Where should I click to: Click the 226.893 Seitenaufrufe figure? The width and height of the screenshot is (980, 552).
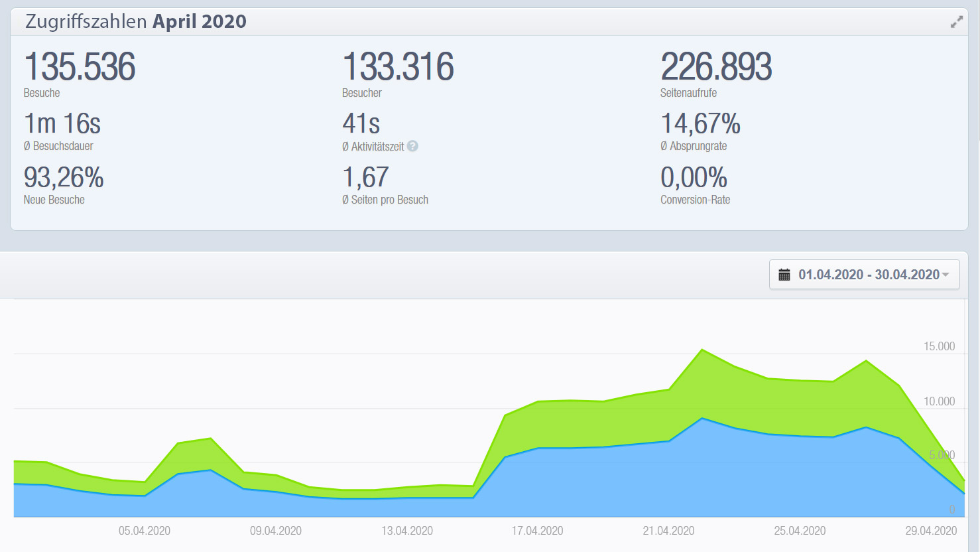[x=716, y=67]
